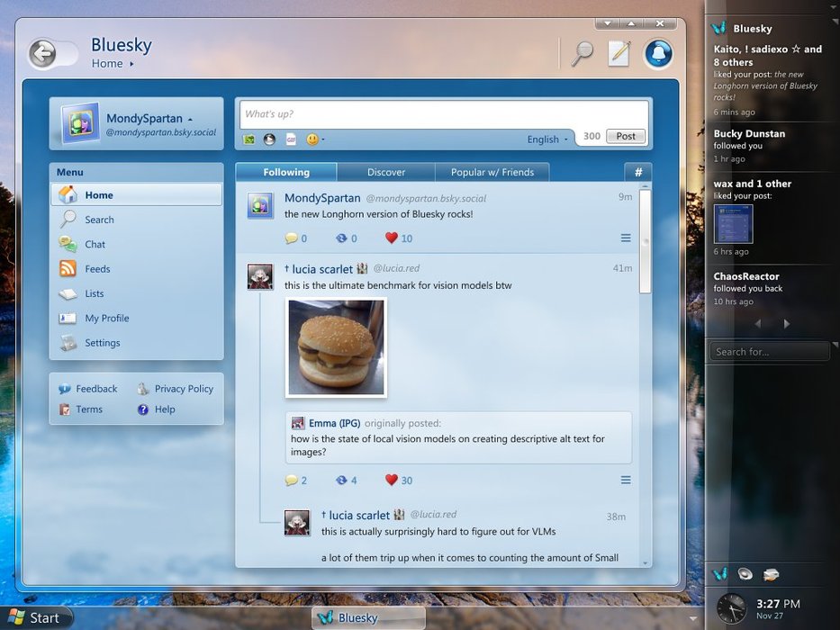
Task: Click the Bluesky taskbar button
Action: coord(368,617)
